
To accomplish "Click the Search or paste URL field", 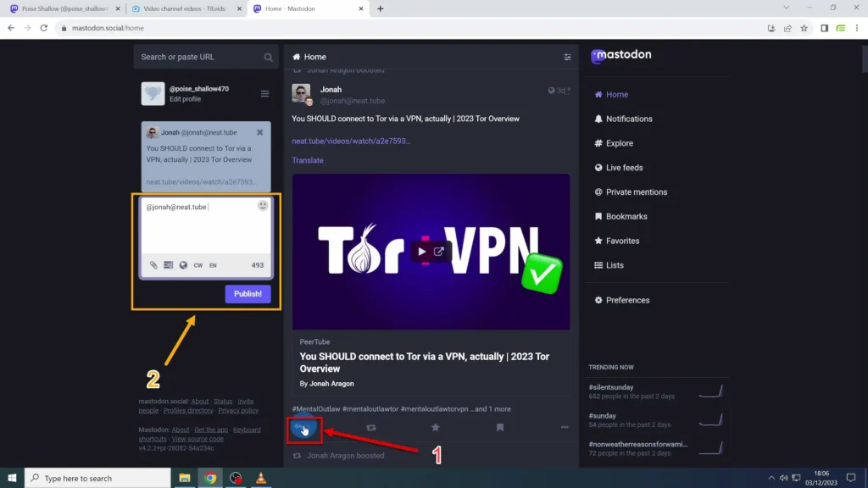I will click(x=205, y=57).
